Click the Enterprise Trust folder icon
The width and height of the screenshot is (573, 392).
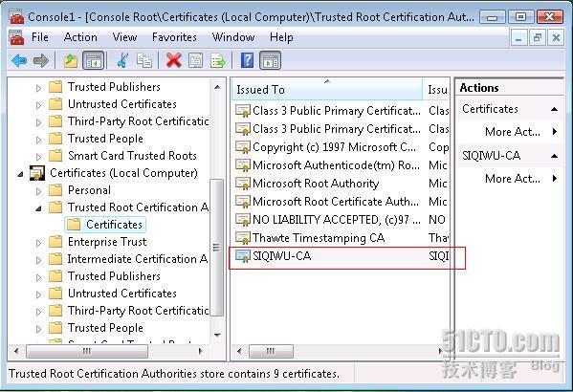(x=55, y=242)
